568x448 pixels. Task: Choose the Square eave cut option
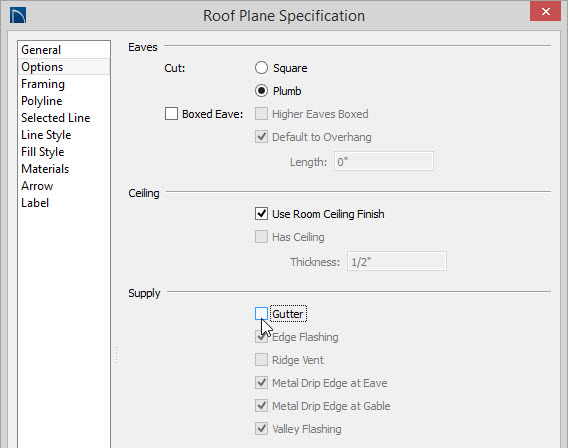[x=261, y=68]
